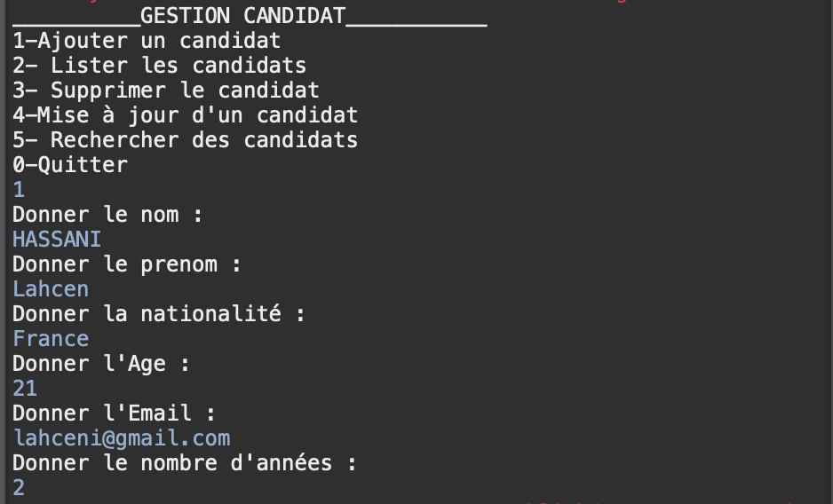
Task: Click the "Donner l'Age :" prompt
Action: tap(101, 364)
